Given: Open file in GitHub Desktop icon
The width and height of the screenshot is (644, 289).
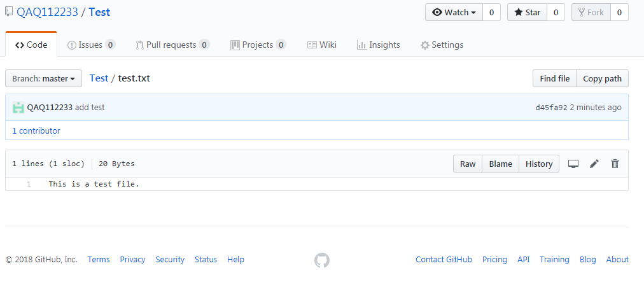Looking at the screenshot, I should (573, 164).
